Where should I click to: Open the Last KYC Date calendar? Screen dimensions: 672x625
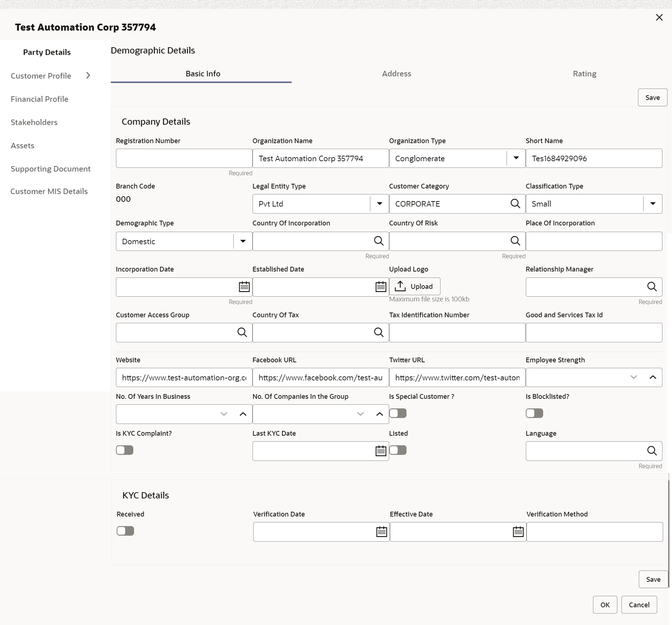381,451
